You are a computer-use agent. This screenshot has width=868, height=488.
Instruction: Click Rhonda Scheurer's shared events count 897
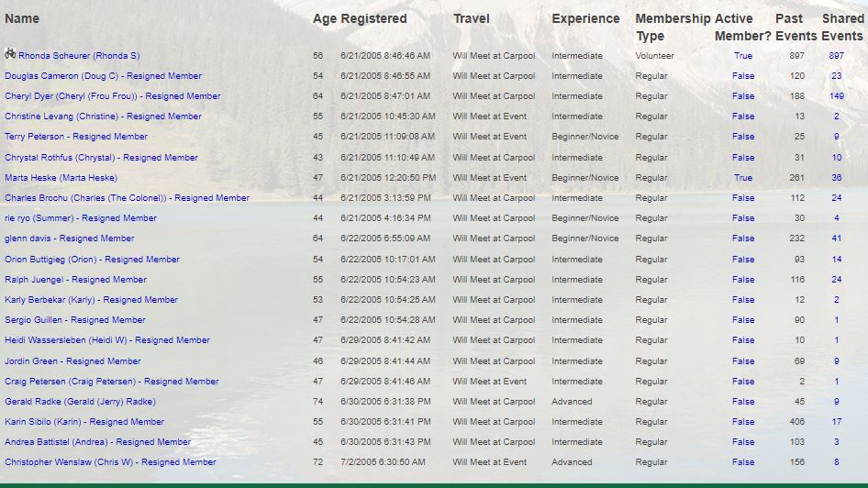pos(836,56)
